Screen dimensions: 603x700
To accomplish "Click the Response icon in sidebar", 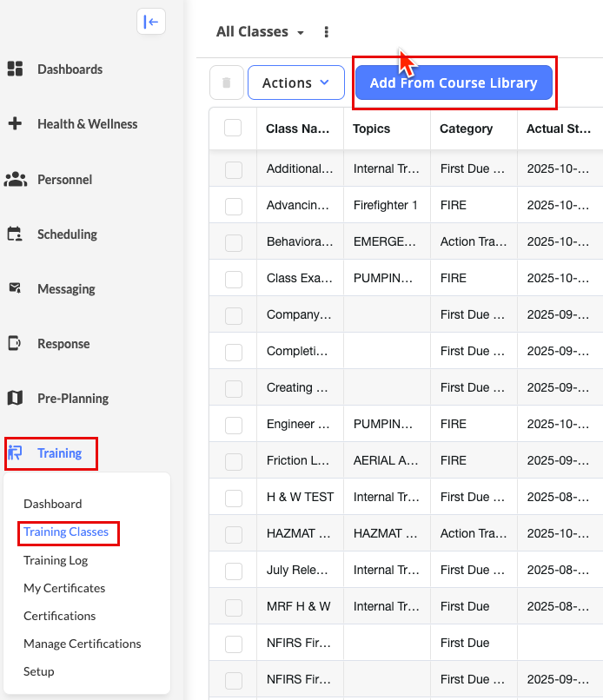I will click(15, 344).
